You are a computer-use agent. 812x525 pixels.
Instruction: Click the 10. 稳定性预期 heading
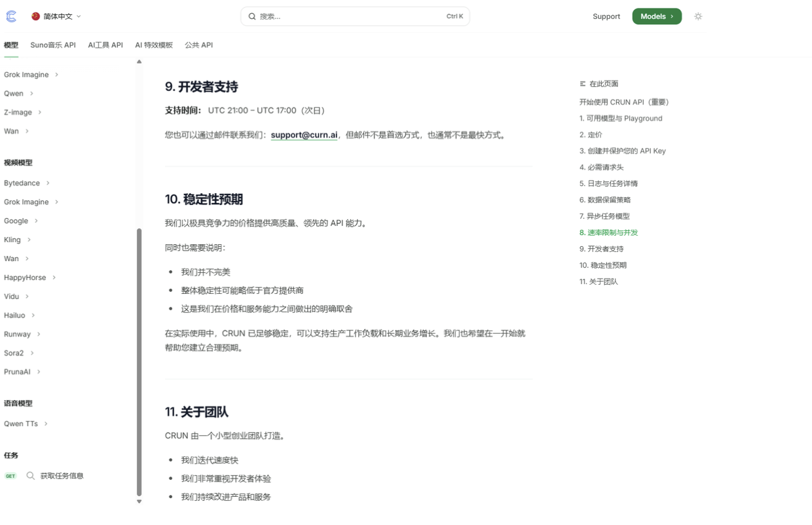tap(204, 199)
